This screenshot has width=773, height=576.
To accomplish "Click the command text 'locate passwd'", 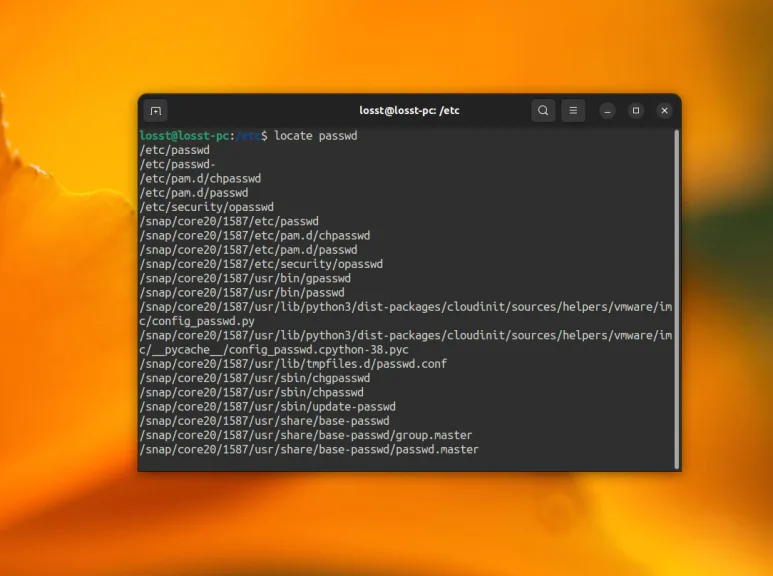I will click(x=316, y=136).
